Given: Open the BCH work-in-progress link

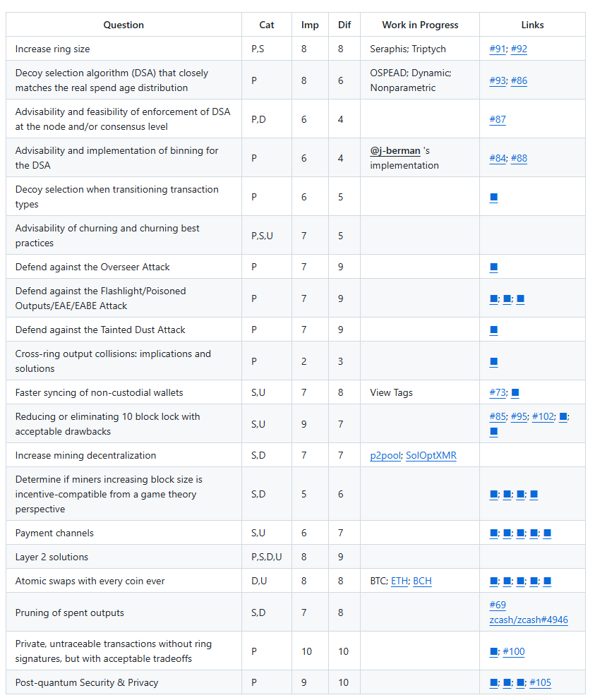Looking at the screenshot, I should point(422,581).
